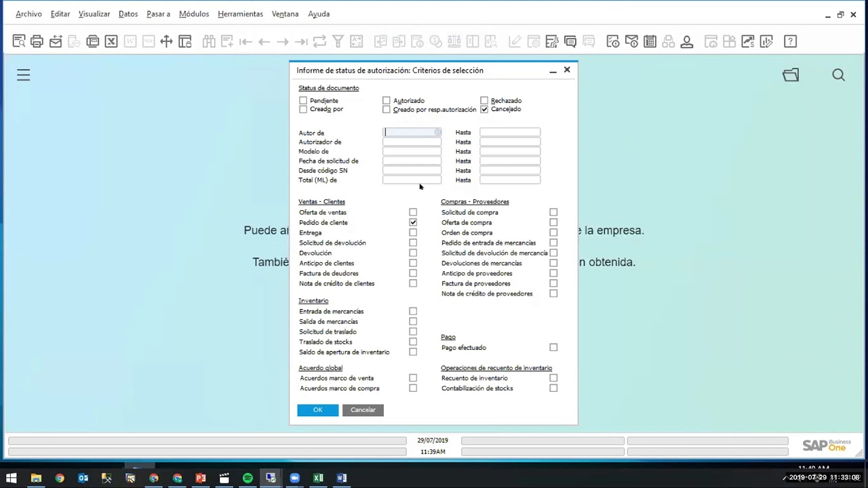Image resolution: width=868 pixels, height=488 pixels.
Task: Check the Pendiente status checkbox
Action: coord(303,100)
